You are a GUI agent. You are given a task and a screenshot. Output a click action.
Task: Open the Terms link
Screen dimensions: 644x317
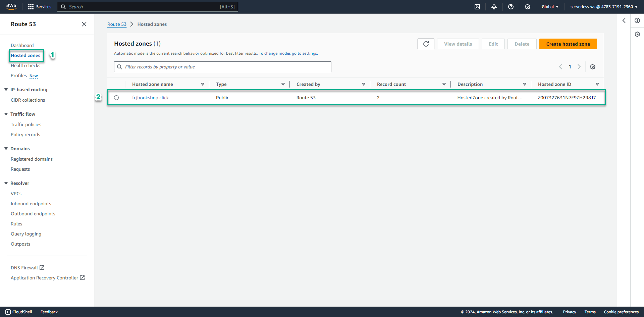click(x=590, y=312)
